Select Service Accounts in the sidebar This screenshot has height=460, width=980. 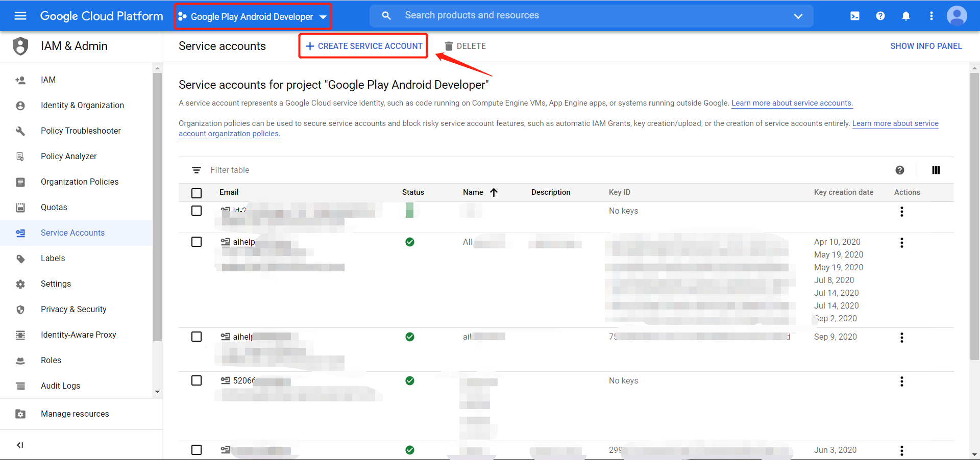click(x=77, y=233)
